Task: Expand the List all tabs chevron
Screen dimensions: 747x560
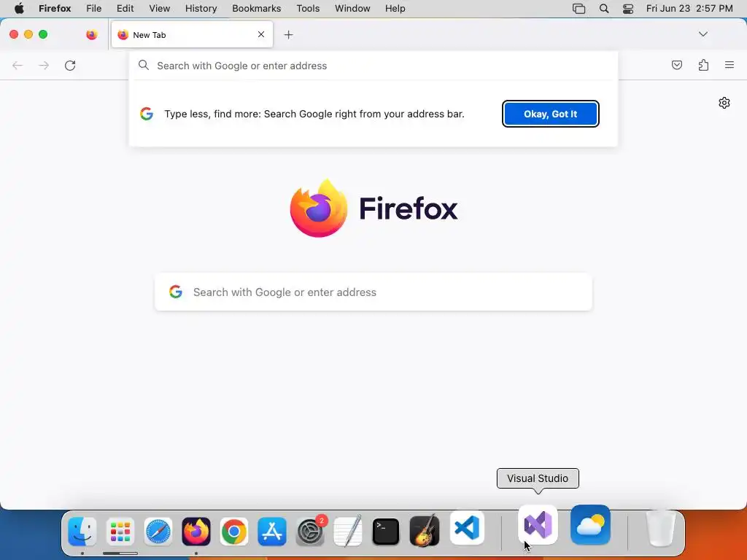Action: click(x=703, y=34)
